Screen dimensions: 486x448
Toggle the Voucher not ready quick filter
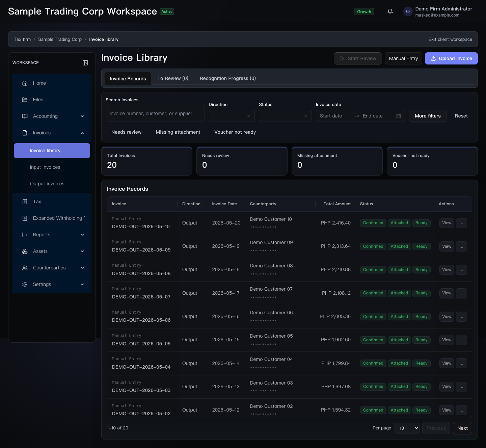(x=235, y=132)
